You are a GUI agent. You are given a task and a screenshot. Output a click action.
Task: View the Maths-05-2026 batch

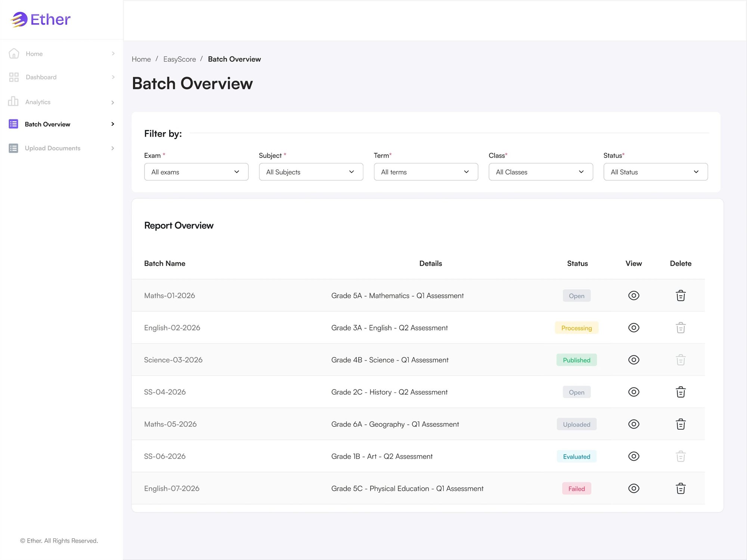tap(634, 424)
